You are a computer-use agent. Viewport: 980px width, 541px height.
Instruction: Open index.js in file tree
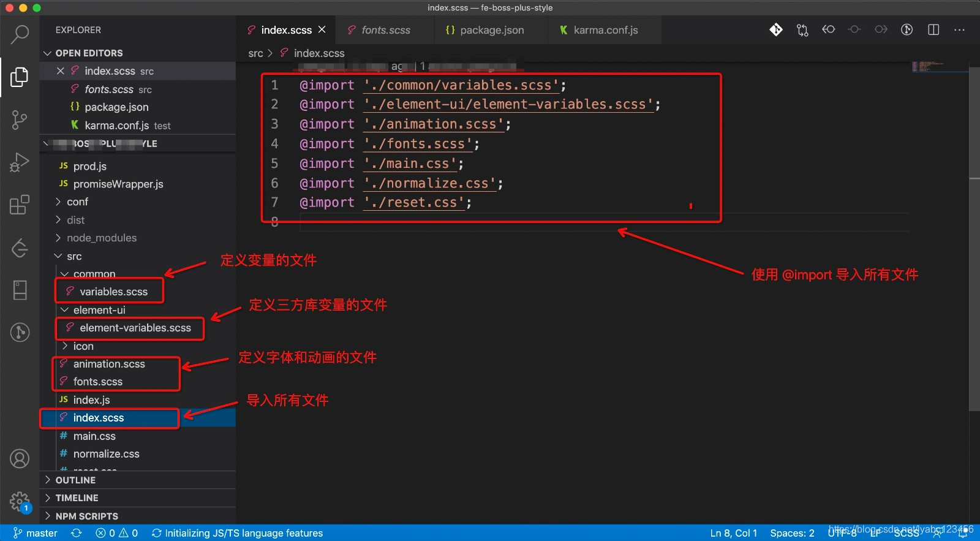138,400
